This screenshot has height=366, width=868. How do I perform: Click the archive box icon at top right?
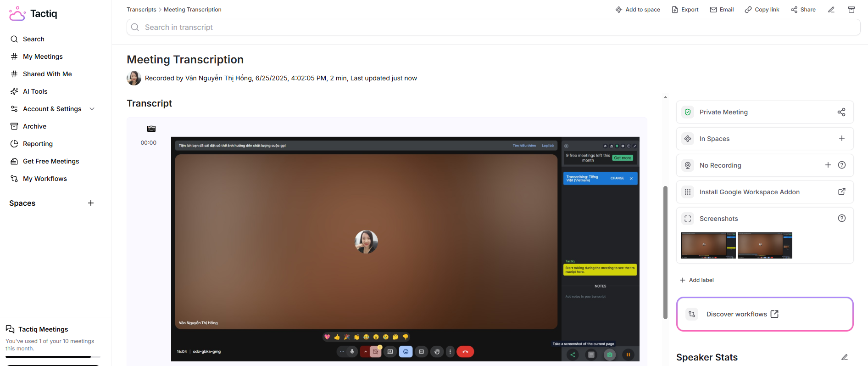pyautogui.click(x=851, y=10)
